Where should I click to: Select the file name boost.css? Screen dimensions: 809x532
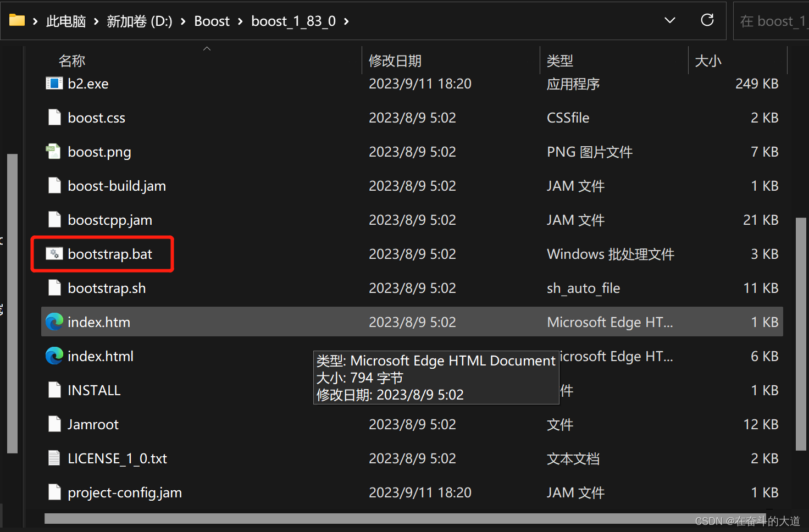[x=96, y=118]
